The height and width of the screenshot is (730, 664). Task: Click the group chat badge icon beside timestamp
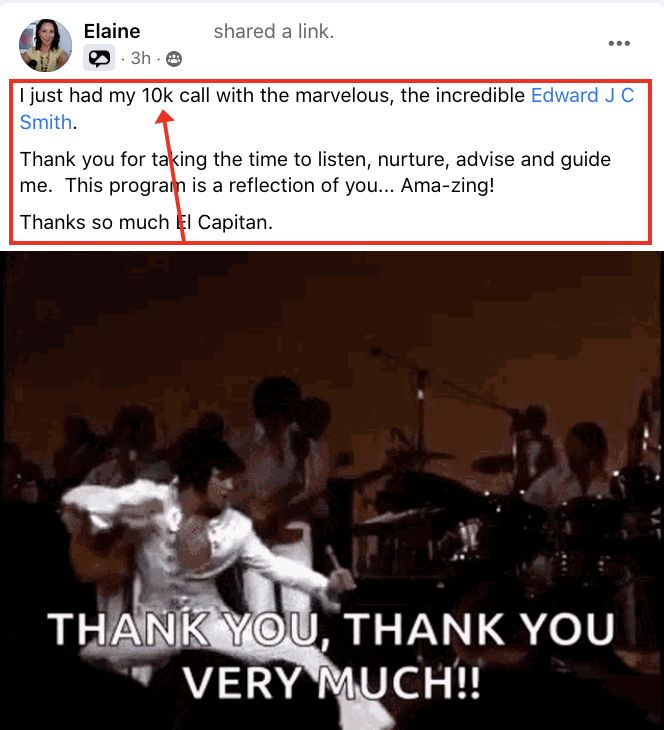tap(99, 58)
